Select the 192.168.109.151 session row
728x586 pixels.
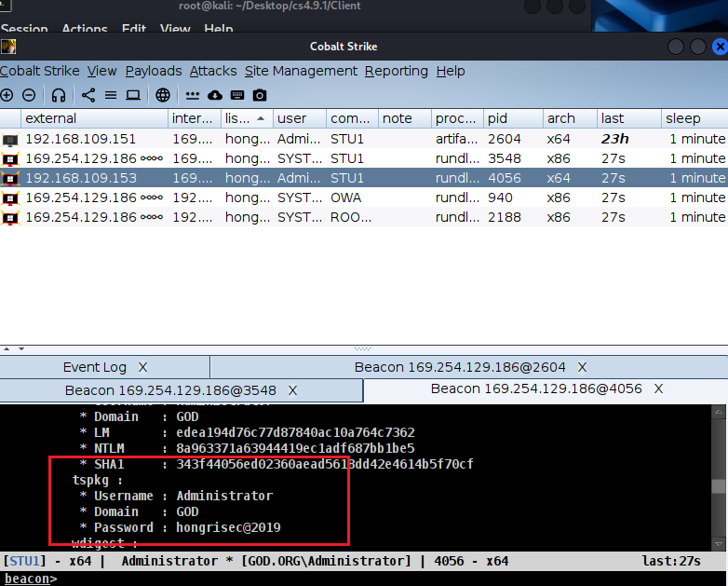(x=364, y=139)
